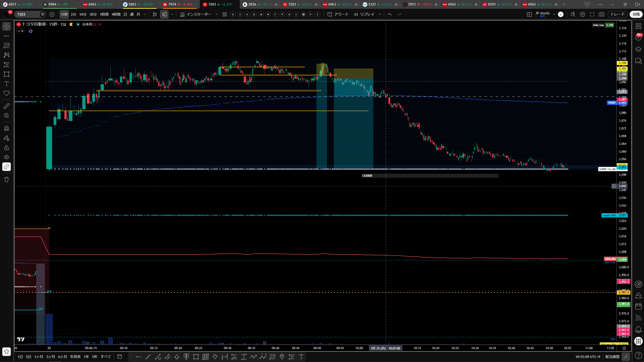Select the location pin tool in bottom toolbar
This screenshot has width=644, height=362.
point(282,357)
